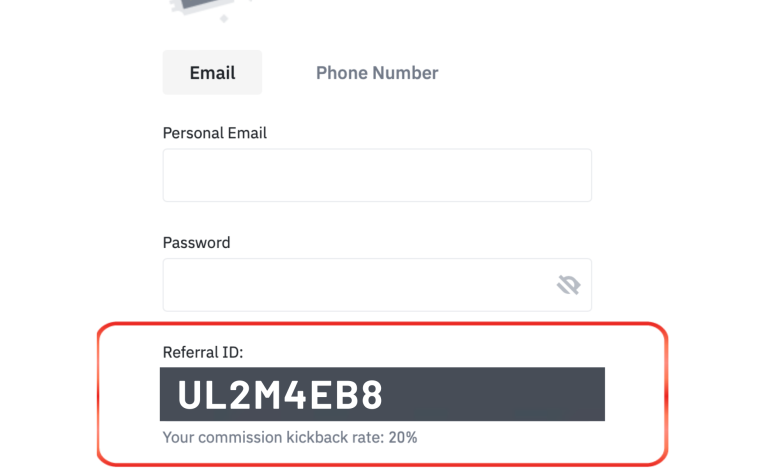Select the Referral ID field containing UL2M4EB8

tap(382, 394)
